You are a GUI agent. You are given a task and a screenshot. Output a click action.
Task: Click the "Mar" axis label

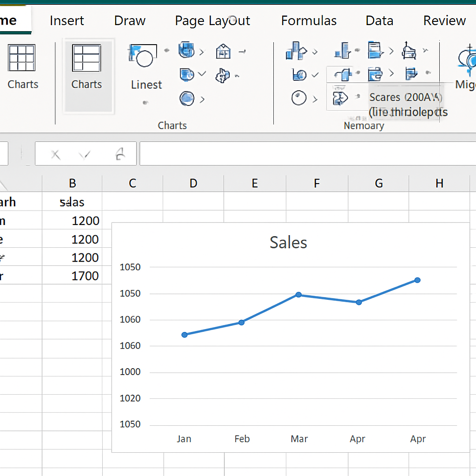click(x=299, y=439)
